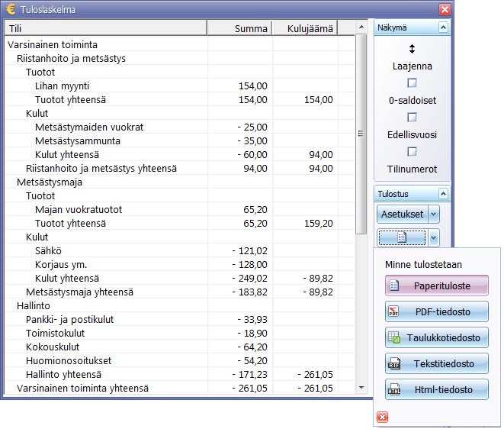
Task: Choose Paperituloste print output
Action: [x=437, y=285]
